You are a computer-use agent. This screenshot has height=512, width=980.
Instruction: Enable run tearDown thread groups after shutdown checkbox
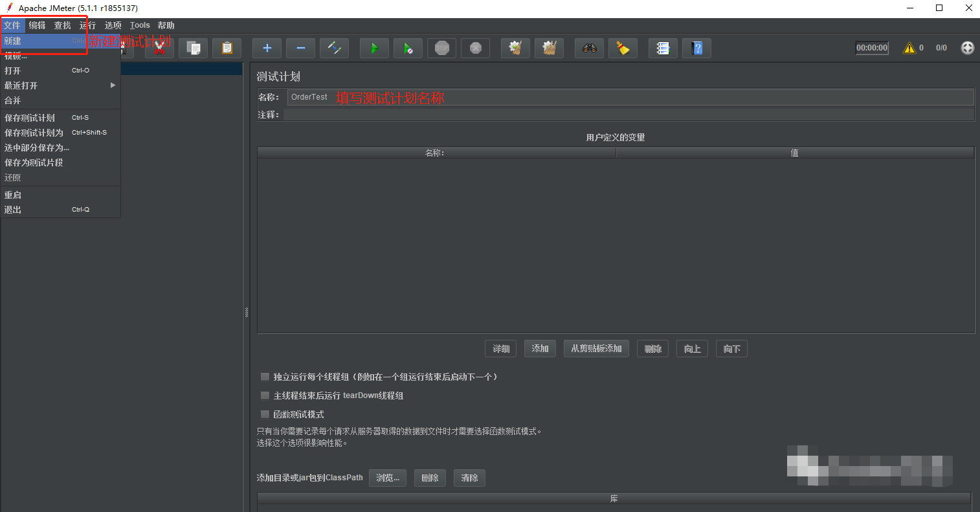pos(265,395)
